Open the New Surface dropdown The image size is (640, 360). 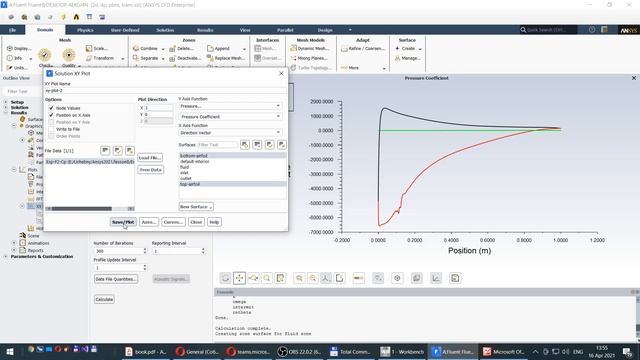point(196,207)
